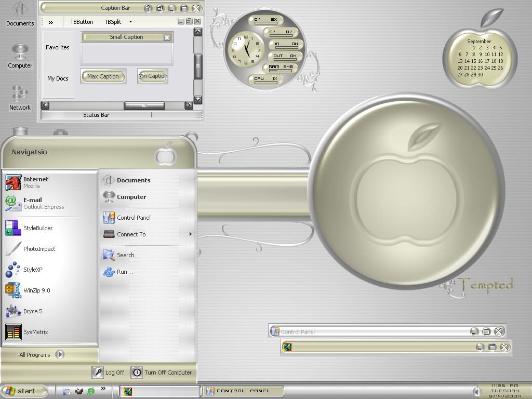This screenshot has height=399, width=532.
Task: Open Computer in start menu right pane
Action: [x=148, y=197]
